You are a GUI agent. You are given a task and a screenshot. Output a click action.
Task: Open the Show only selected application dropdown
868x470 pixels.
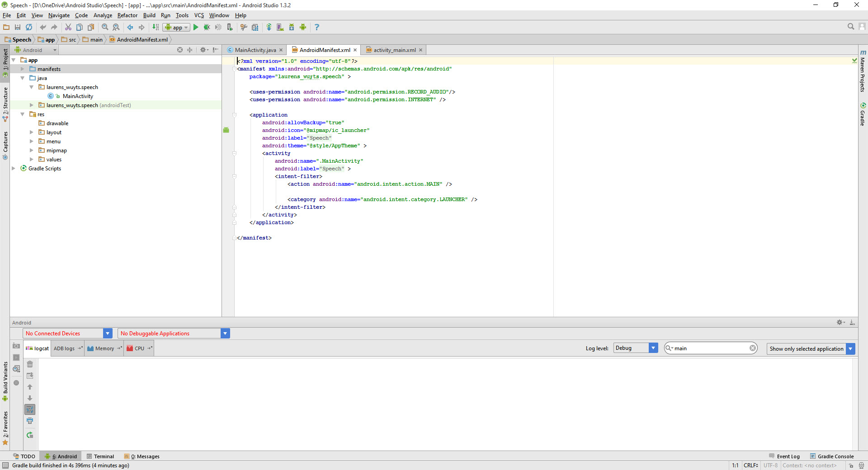811,348
